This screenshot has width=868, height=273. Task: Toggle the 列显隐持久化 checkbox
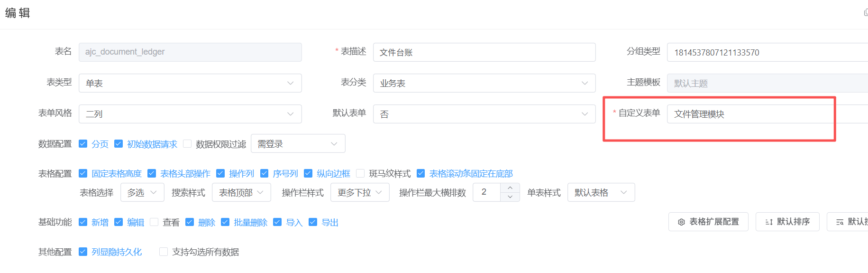83,252
